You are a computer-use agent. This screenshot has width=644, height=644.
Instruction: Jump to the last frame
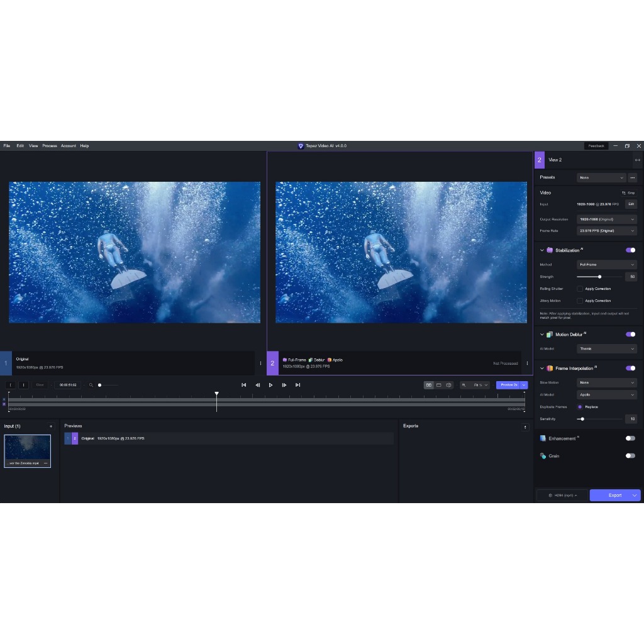(x=297, y=385)
